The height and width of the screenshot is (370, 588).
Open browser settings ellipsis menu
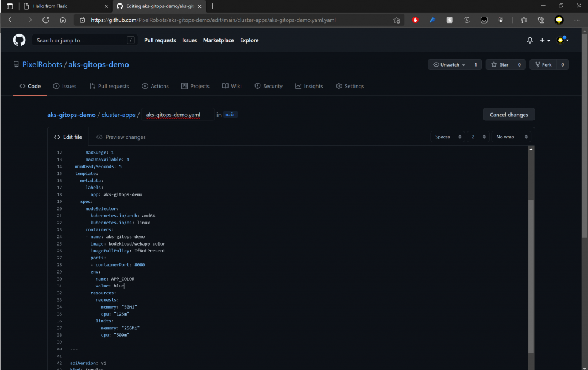[577, 20]
